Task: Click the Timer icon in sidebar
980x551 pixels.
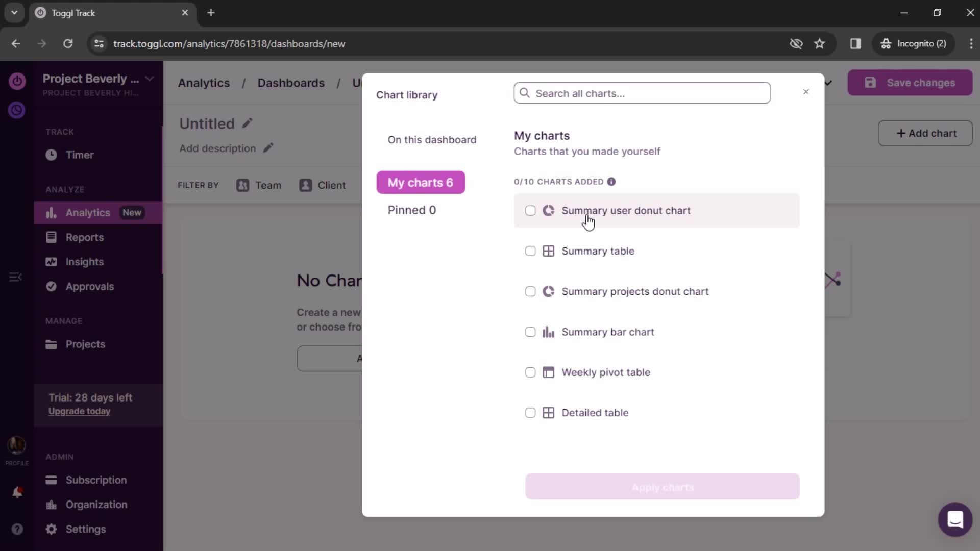Action: click(x=51, y=155)
